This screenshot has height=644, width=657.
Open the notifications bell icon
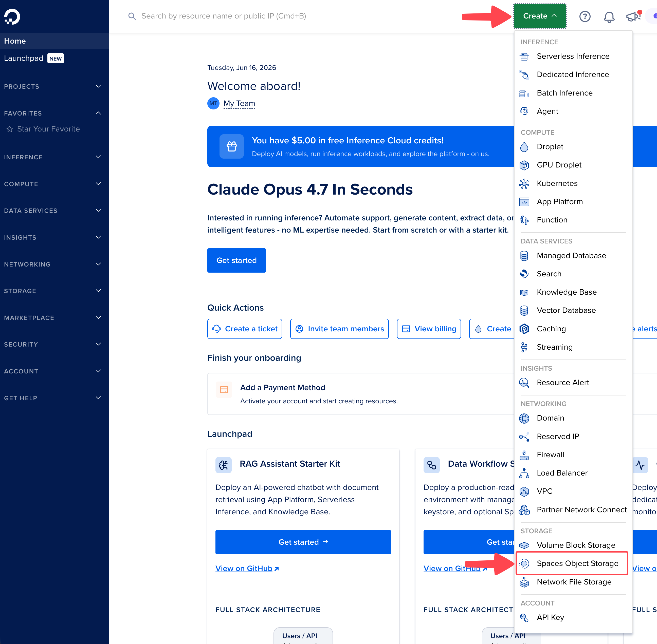(x=609, y=16)
